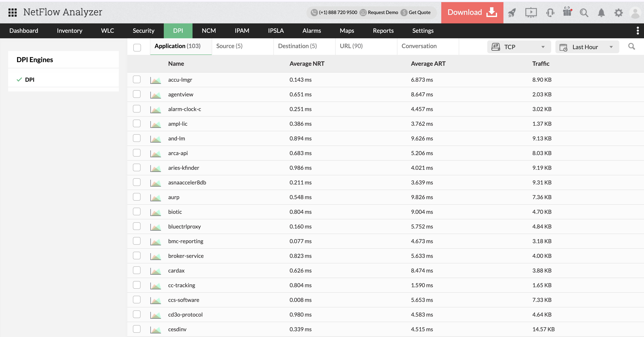Switch to the Source (5) tab

point(229,46)
